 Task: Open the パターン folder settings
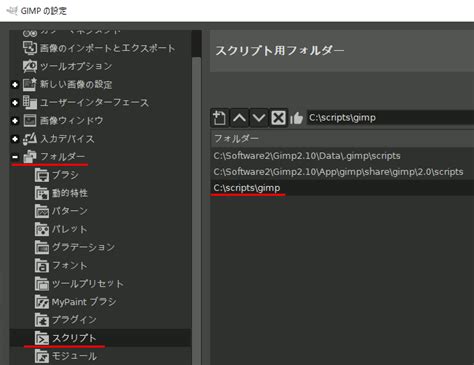70,211
